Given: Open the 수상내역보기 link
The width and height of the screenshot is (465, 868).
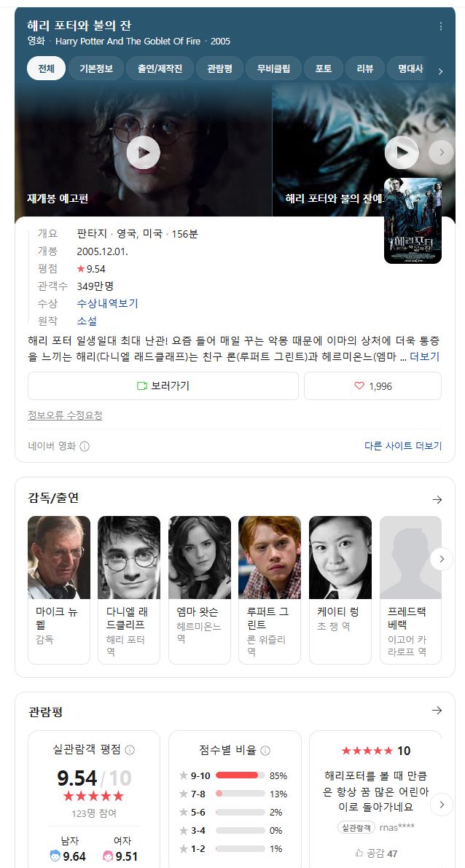Looking at the screenshot, I should pyautogui.click(x=107, y=303).
